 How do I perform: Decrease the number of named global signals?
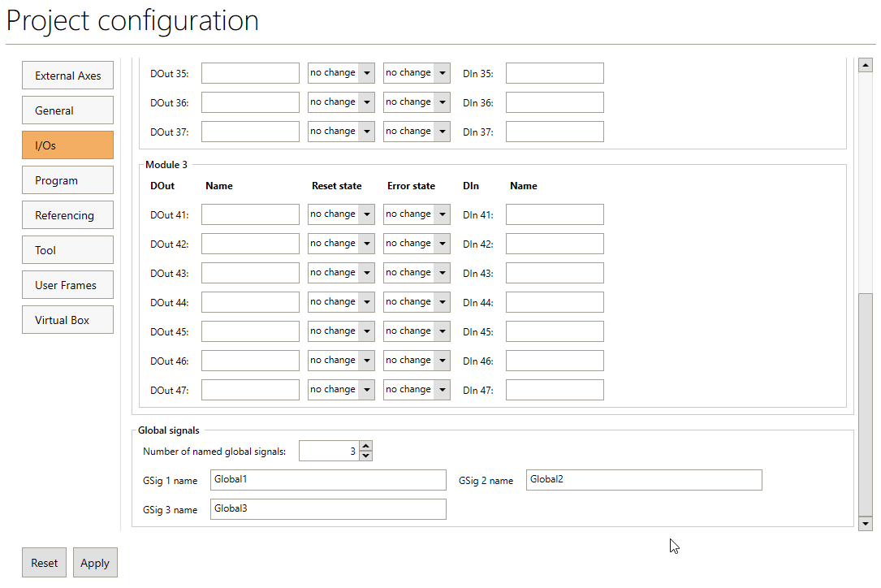tap(365, 456)
